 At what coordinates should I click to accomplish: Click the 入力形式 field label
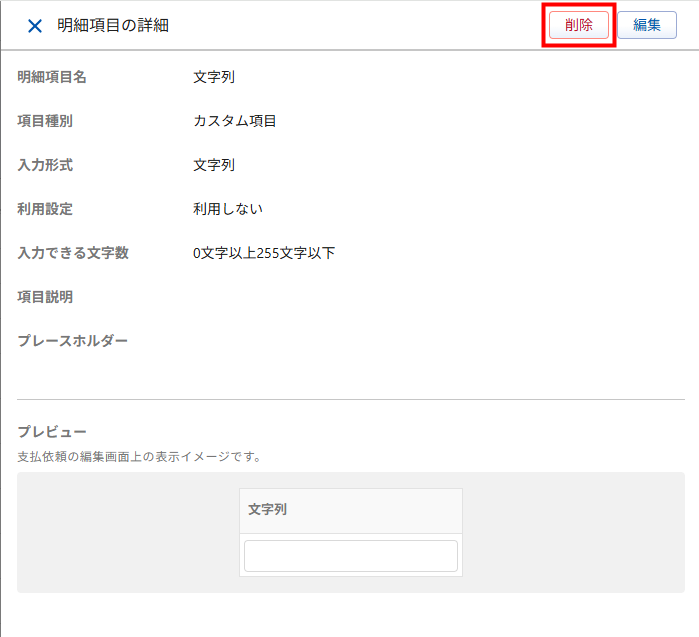[x=45, y=165]
